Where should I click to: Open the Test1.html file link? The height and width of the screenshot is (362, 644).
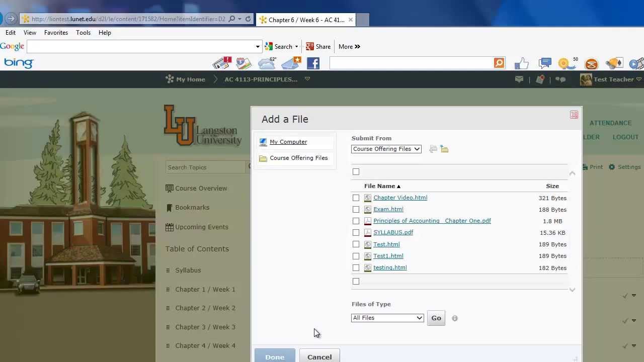pos(388,256)
